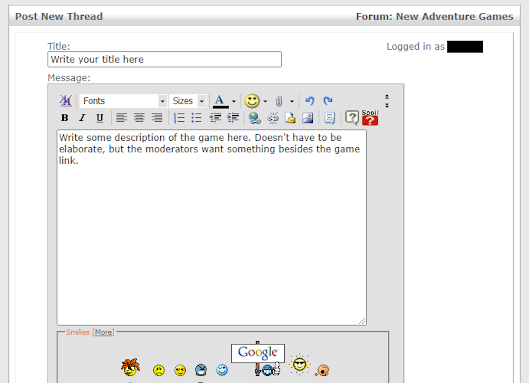Viewport: 529px width, 383px height.
Task: Insert an email link
Action: click(x=290, y=118)
